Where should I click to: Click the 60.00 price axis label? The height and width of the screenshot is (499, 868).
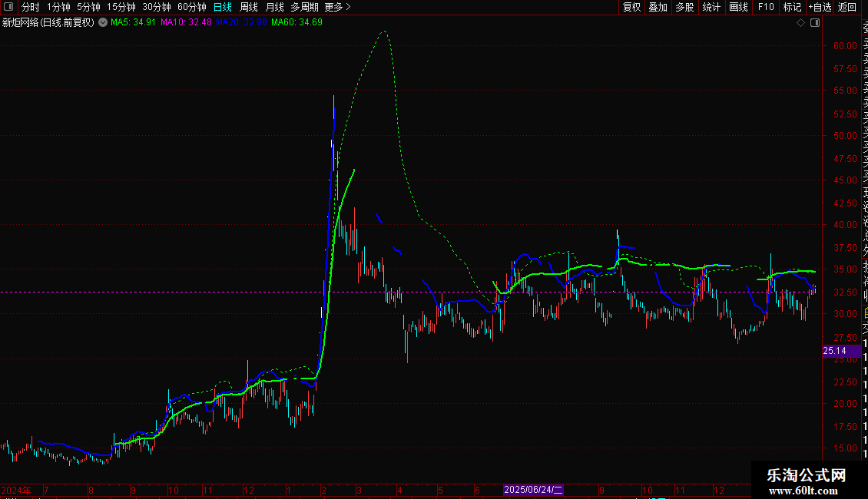(x=845, y=46)
